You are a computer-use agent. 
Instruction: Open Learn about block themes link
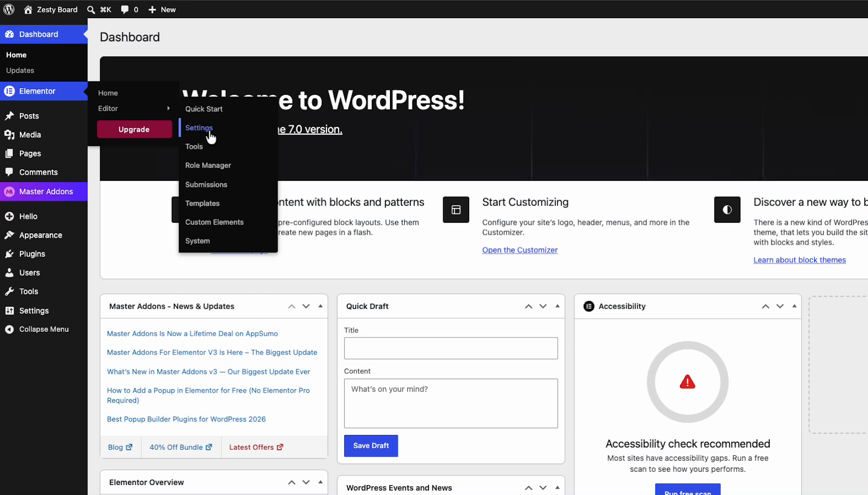point(800,260)
